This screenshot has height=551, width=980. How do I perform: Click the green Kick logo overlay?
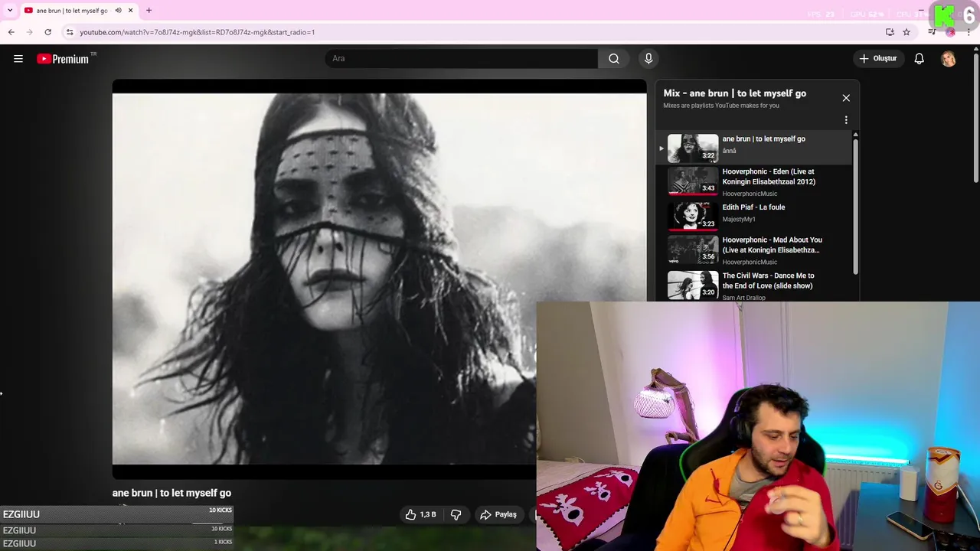946,15
